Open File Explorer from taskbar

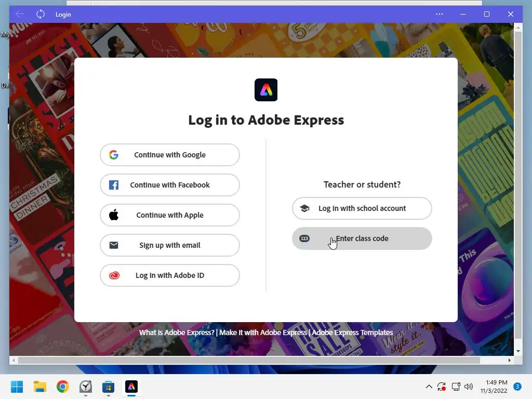(x=39, y=387)
